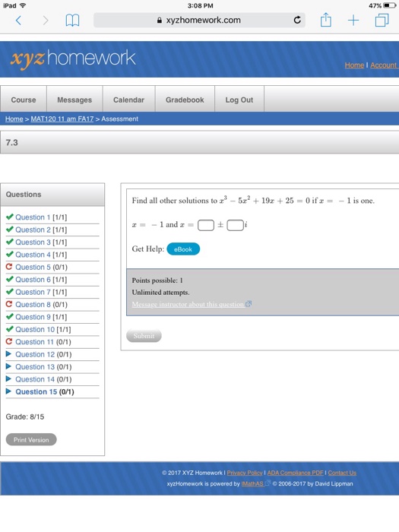This screenshot has width=399, height=532.
Task: Open Question 3 in the list
Action: (x=33, y=242)
